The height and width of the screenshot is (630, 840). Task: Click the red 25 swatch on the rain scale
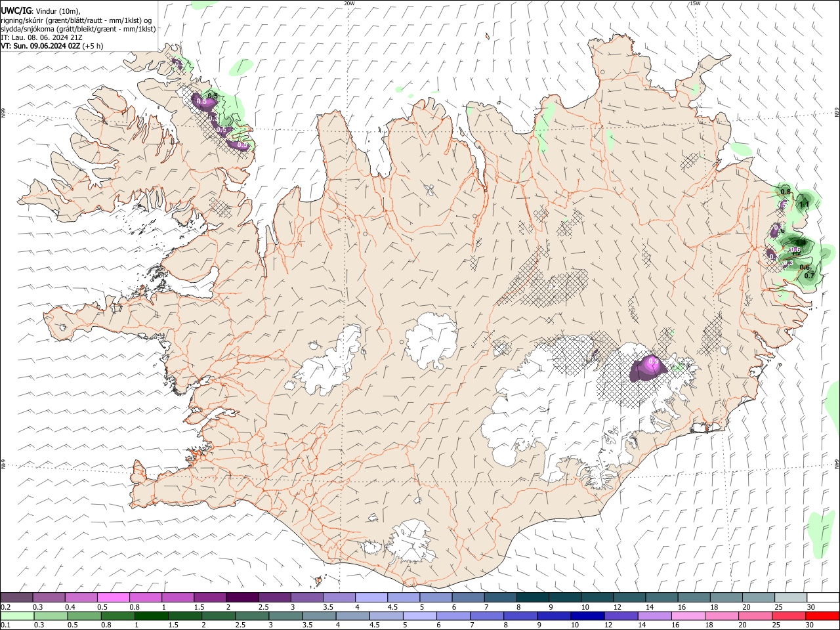click(789, 616)
